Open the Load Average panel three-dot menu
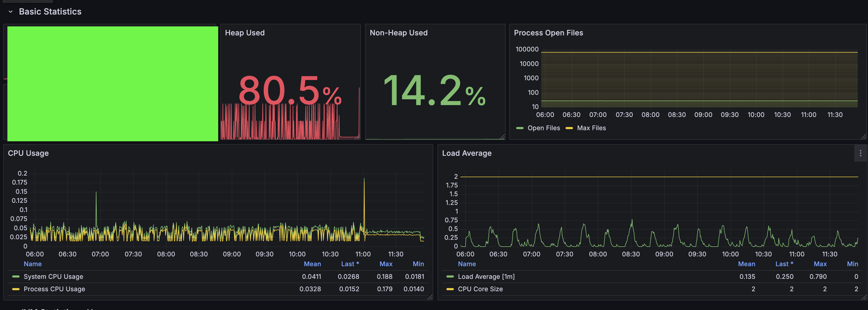 click(x=860, y=153)
